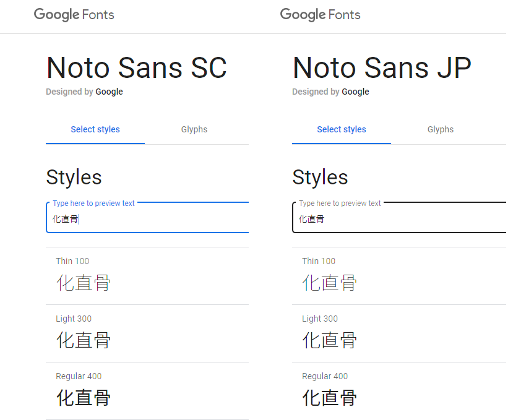Open the Google designer link under Noto Sans SC
The image size is (521, 420).
[x=109, y=92]
